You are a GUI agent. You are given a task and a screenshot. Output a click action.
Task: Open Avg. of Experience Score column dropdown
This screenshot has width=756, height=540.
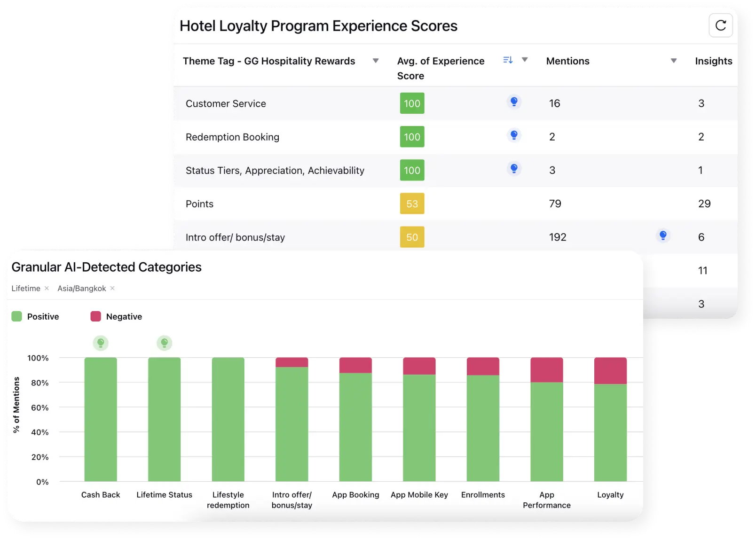pos(525,60)
